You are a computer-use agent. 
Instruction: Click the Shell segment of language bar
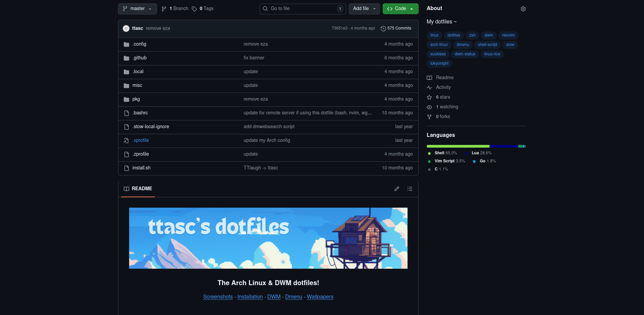tap(458, 146)
